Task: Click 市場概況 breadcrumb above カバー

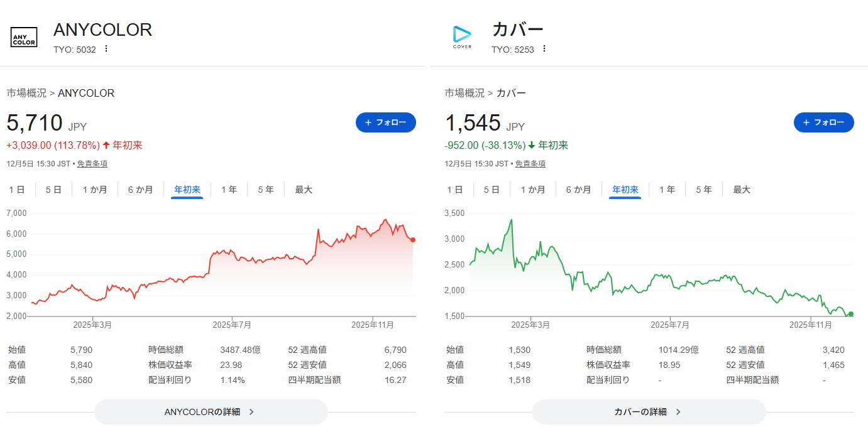Action: pyautogui.click(x=464, y=93)
